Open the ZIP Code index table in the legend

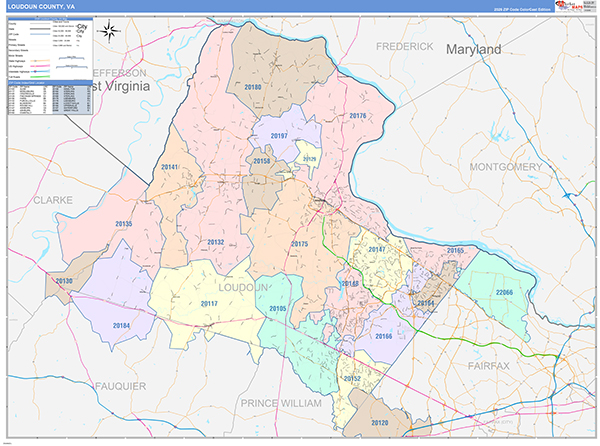pos(50,99)
